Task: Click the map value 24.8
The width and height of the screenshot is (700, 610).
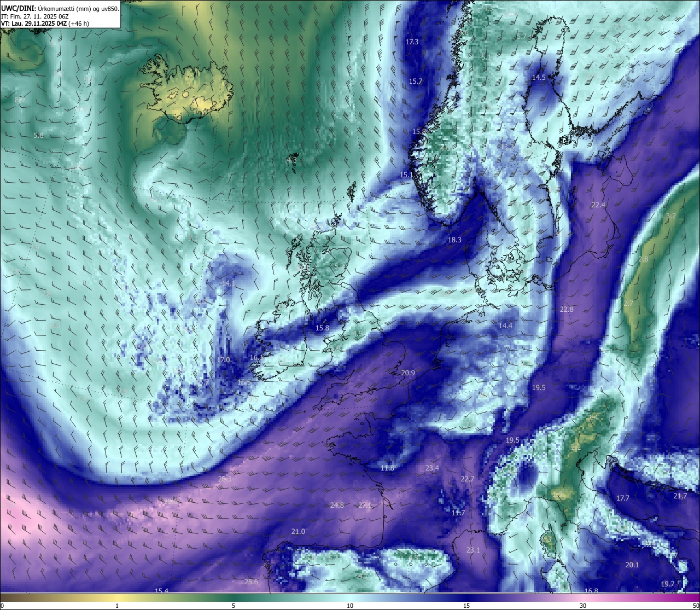Action: (x=337, y=506)
